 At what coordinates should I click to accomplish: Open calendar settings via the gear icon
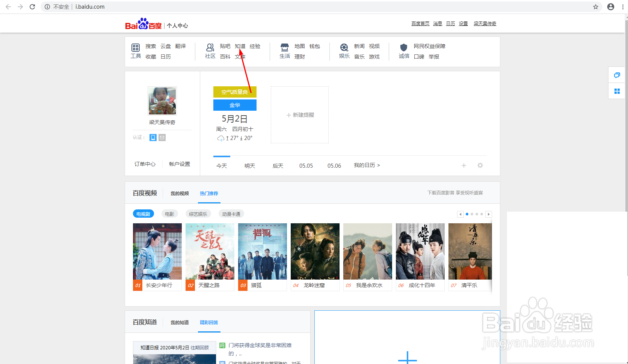click(480, 165)
